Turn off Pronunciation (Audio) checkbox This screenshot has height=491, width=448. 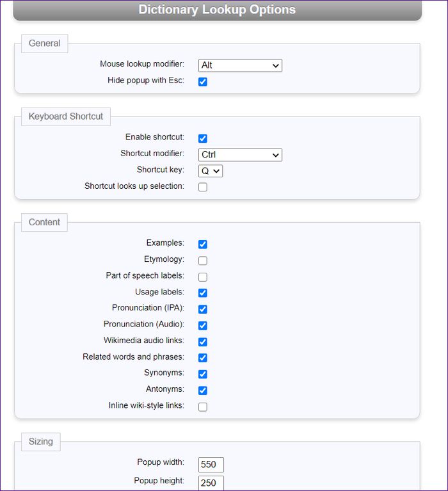203,325
